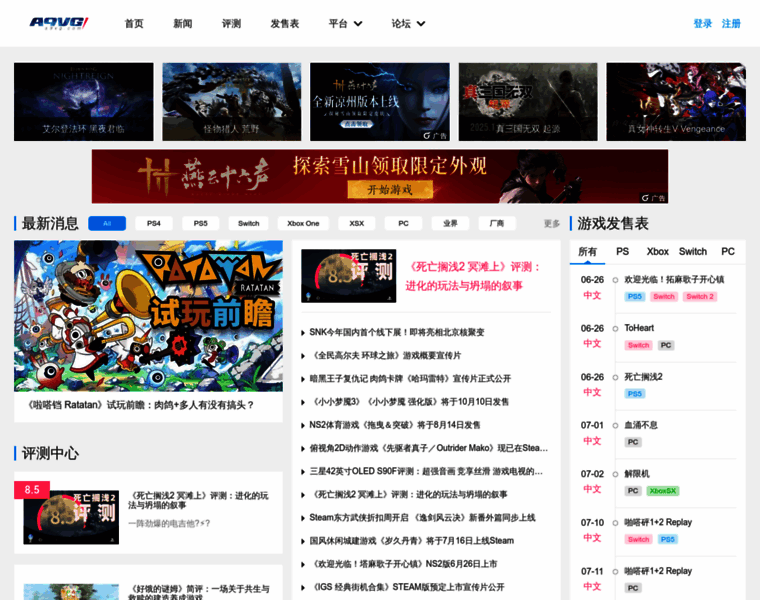Click the 登录 link
Viewport: 760px width, 600px height.
point(702,24)
